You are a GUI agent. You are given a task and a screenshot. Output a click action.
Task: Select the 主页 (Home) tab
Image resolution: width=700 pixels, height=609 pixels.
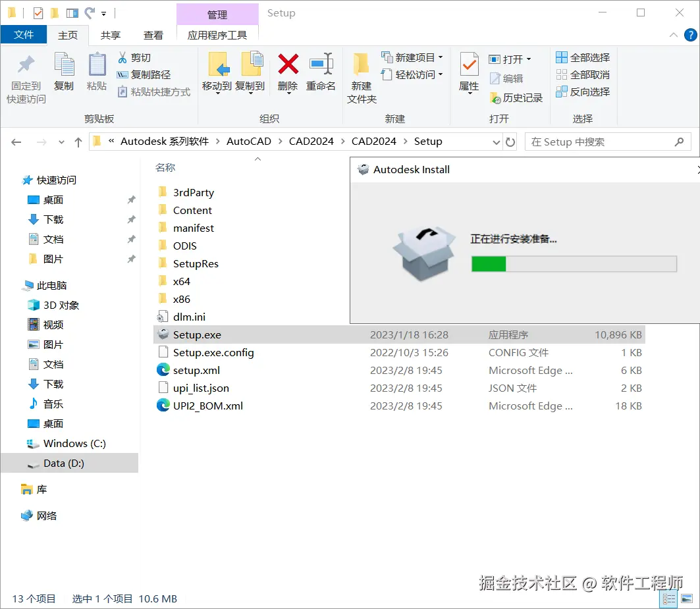coord(68,36)
